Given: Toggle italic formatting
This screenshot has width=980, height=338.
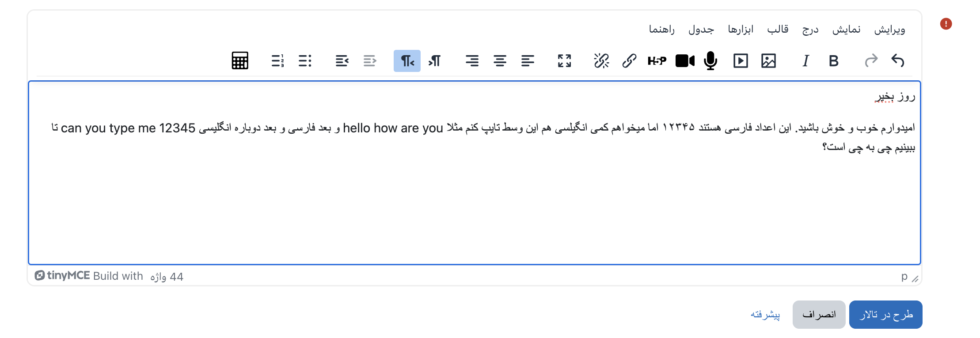Looking at the screenshot, I should point(805,60).
